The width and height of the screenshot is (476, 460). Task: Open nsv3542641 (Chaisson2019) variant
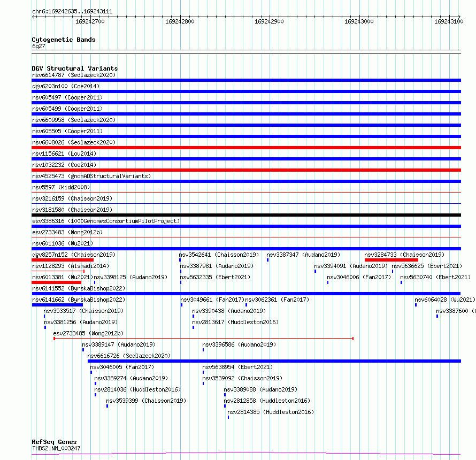pos(219,255)
